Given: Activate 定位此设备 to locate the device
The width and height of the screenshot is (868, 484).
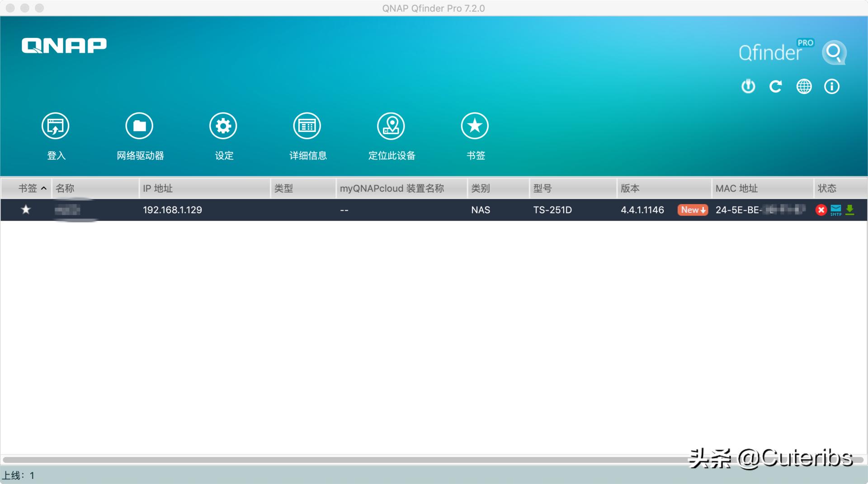Looking at the screenshot, I should (391, 134).
